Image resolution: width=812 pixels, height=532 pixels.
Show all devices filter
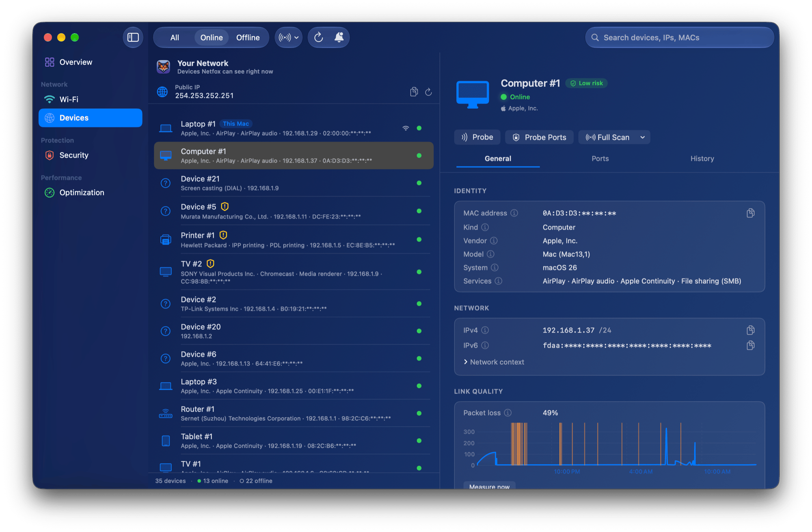pyautogui.click(x=175, y=37)
